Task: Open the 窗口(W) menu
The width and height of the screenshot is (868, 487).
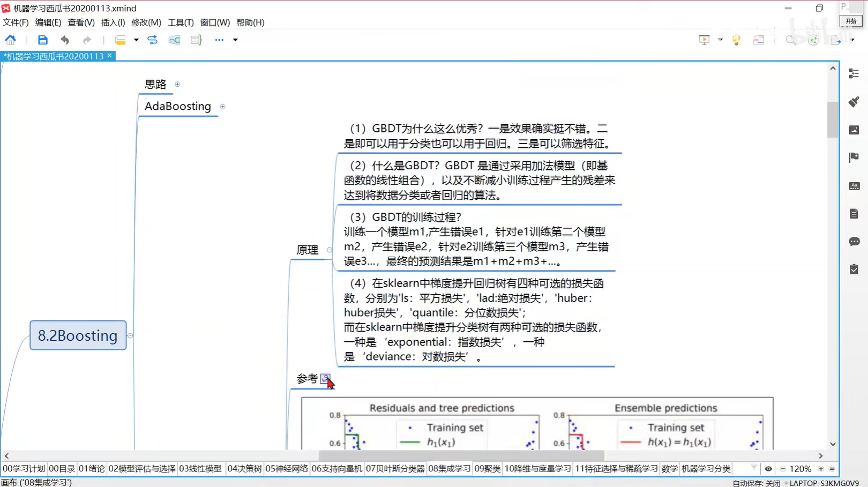Action: (215, 23)
